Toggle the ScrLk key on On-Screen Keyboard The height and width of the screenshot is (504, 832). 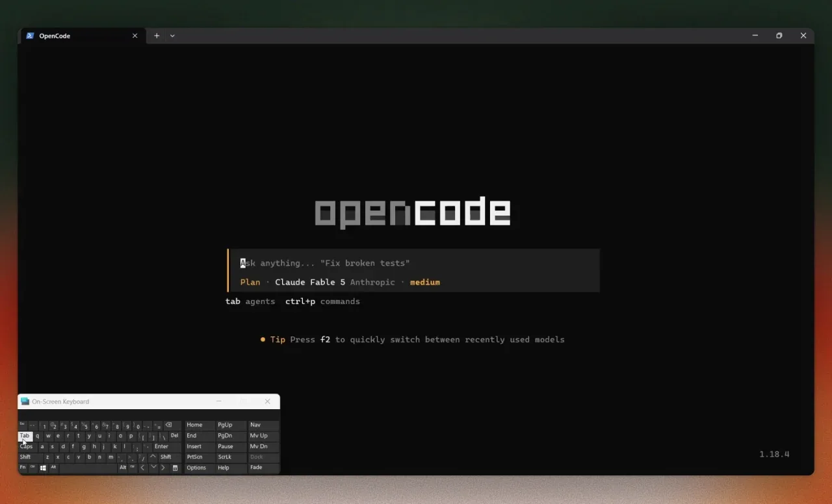[231, 457]
